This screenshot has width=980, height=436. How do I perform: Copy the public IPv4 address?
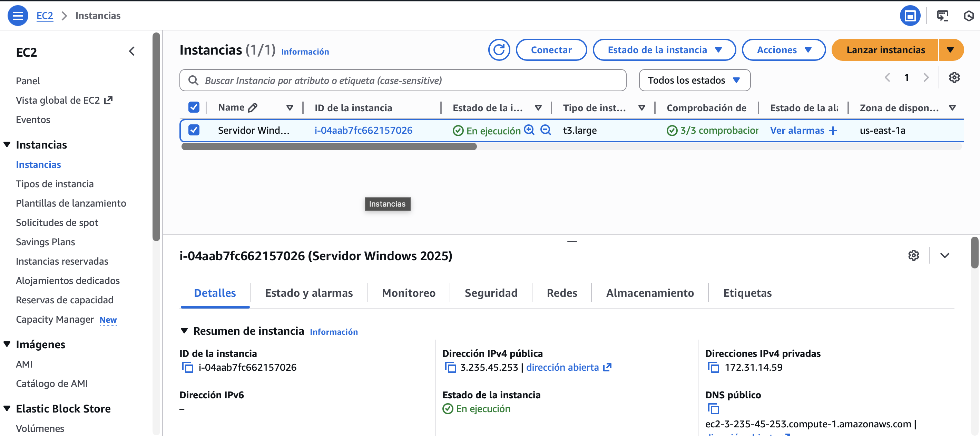450,368
